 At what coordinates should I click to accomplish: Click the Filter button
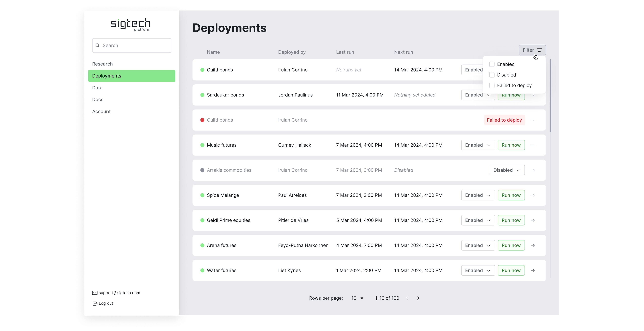tap(532, 50)
